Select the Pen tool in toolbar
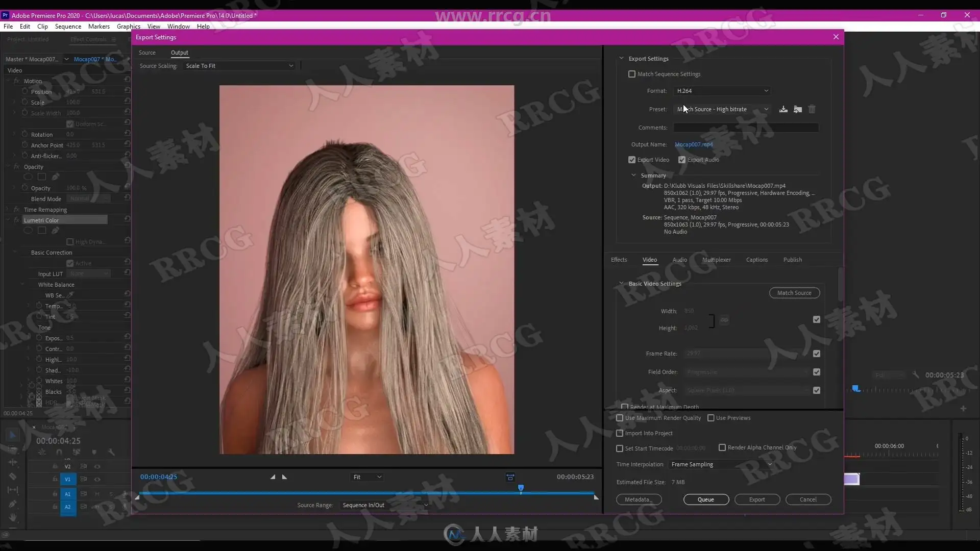Image resolution: width=980 pixels, height=551 pixels. point(13,504)
